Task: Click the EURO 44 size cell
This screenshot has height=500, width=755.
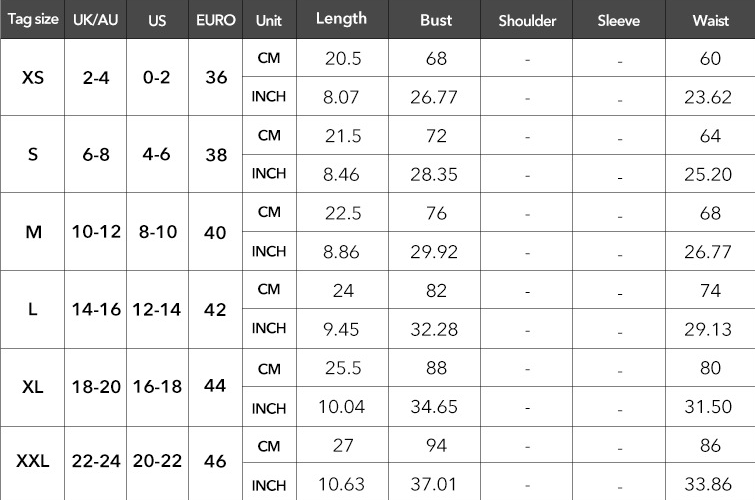Action: coord(216,388)
